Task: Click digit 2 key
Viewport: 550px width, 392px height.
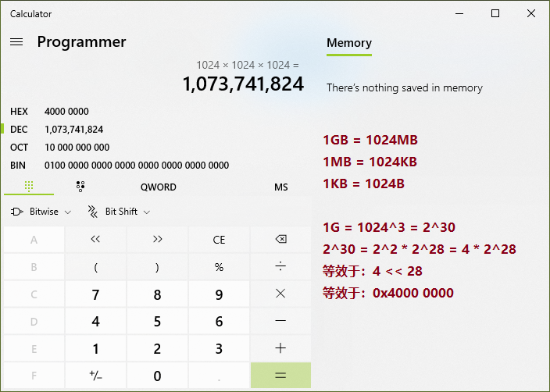Action: click(157, 348)
